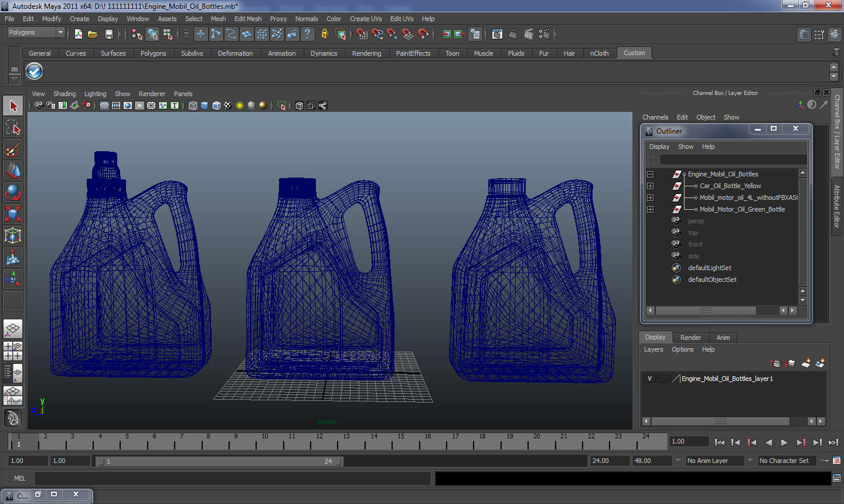Activate the Move tool cone icon

click(x=13, y=171)
